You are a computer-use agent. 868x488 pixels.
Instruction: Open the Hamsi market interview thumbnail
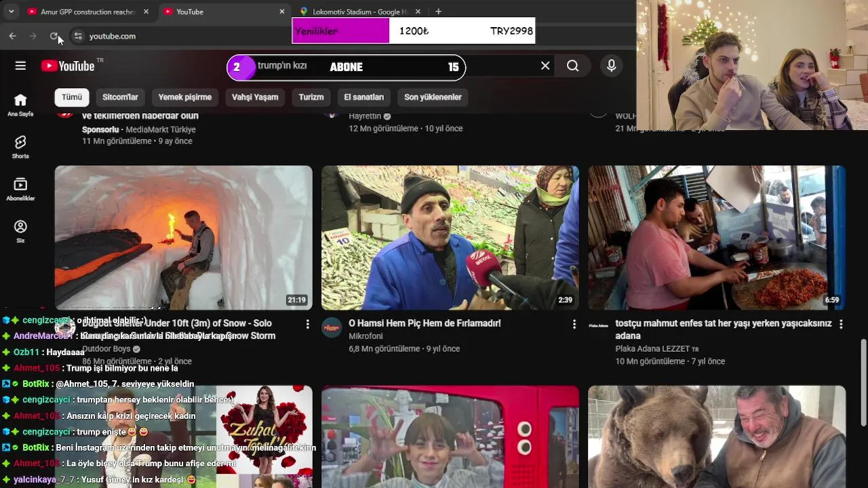[450, 238]
